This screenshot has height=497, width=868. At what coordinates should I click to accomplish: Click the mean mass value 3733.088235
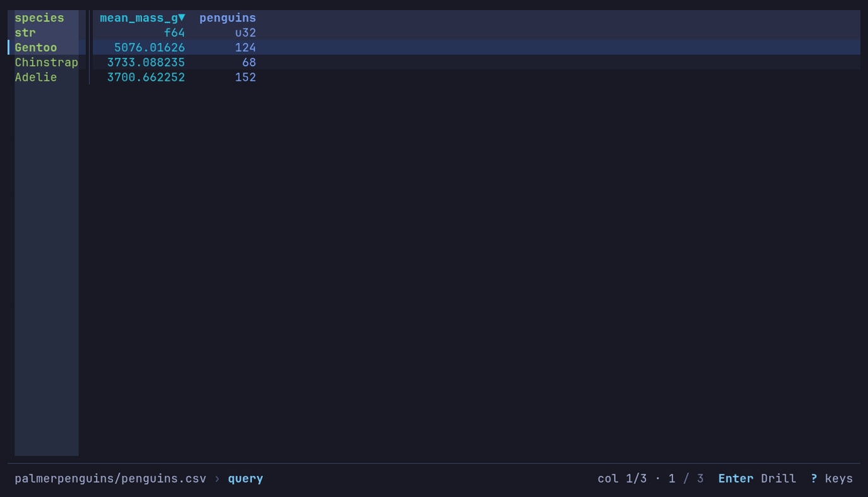[146, 62]
